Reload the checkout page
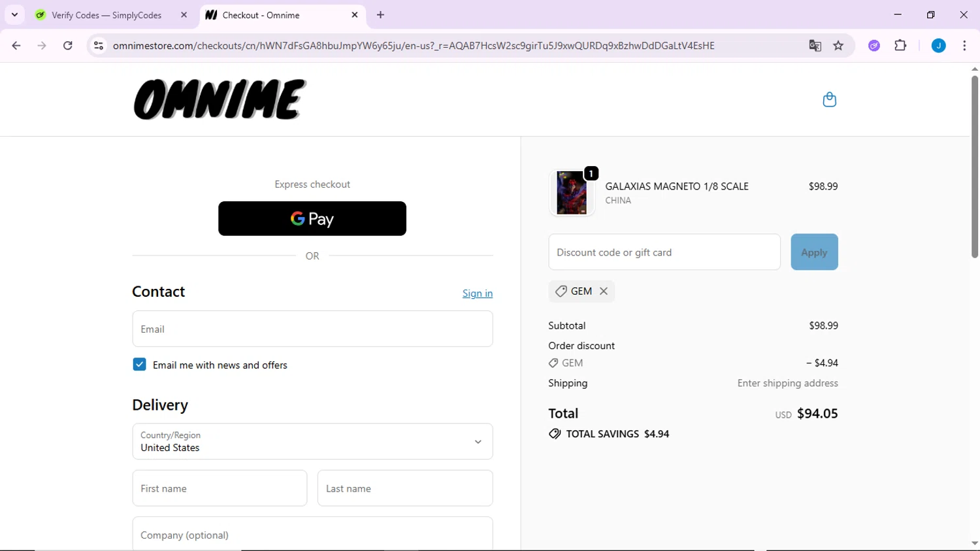This screenshot has width=980, height=551. pos(68,46)
